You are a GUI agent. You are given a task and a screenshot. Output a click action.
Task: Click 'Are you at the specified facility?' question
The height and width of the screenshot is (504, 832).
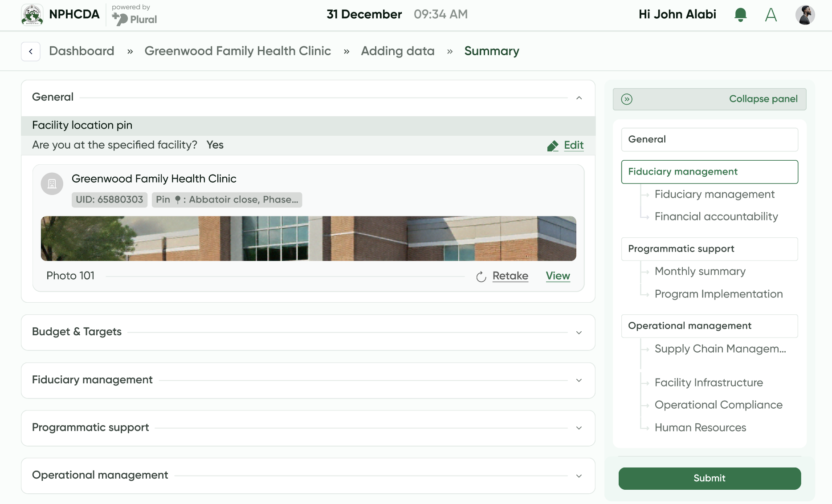click(x=114, y=145)
